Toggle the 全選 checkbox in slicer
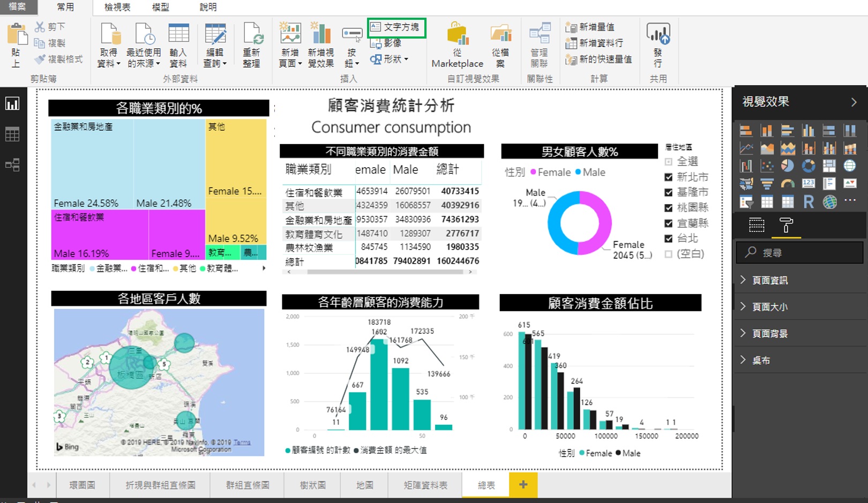This screenshot has width=868, height=503. [x=668, y=162]
